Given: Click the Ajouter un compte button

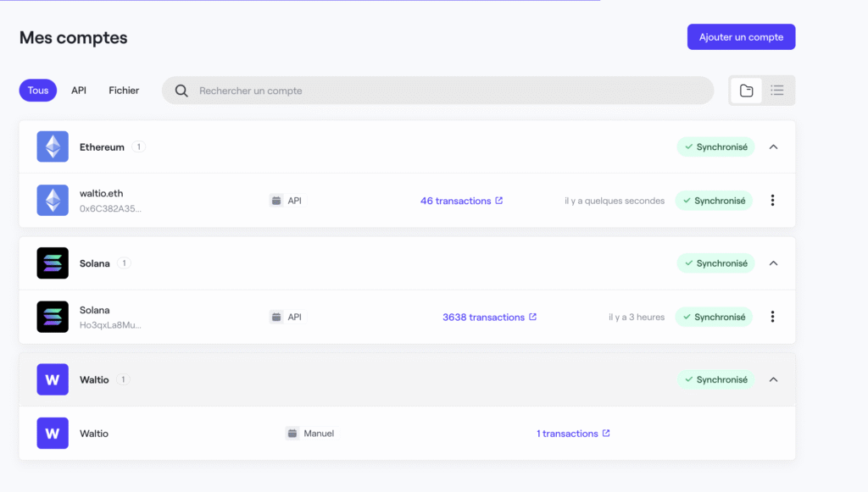Looking at the screenshot, I should point(740,36).
